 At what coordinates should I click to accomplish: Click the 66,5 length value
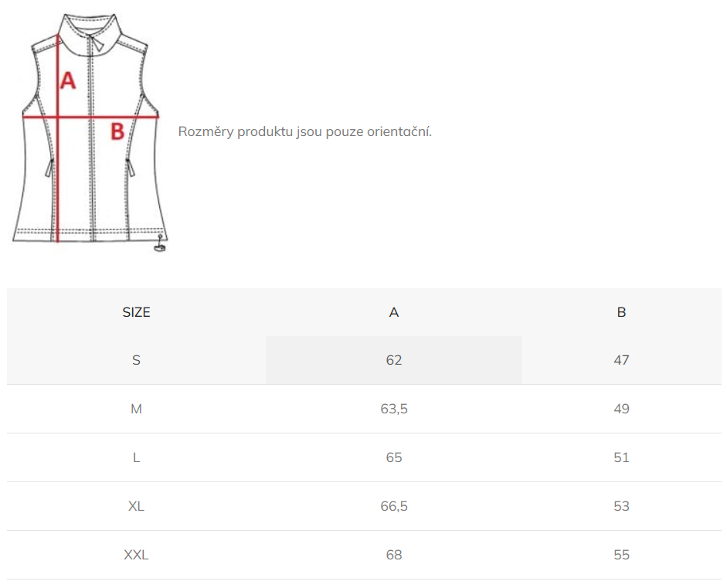pyautogui.click(x=394, y=506)
